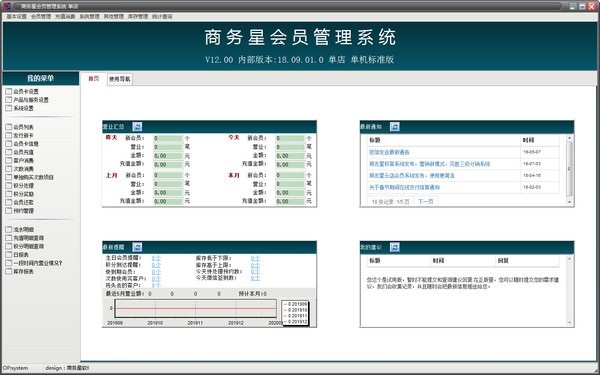Open the 系统管理 menu
Screen dimensions: 600x375
tap(90, 16)
